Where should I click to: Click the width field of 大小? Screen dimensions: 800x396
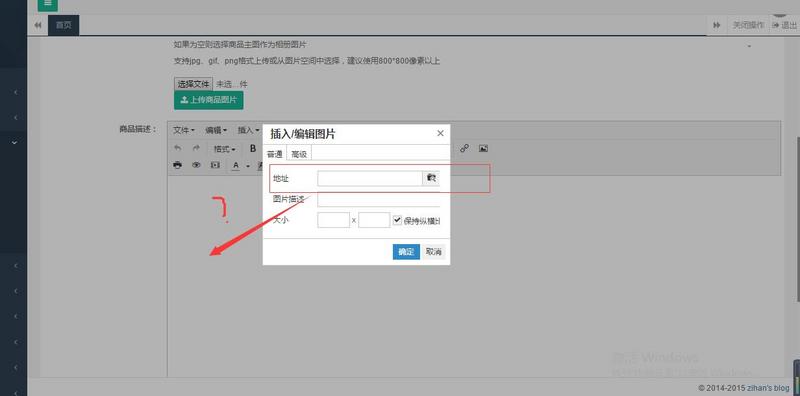334,220
